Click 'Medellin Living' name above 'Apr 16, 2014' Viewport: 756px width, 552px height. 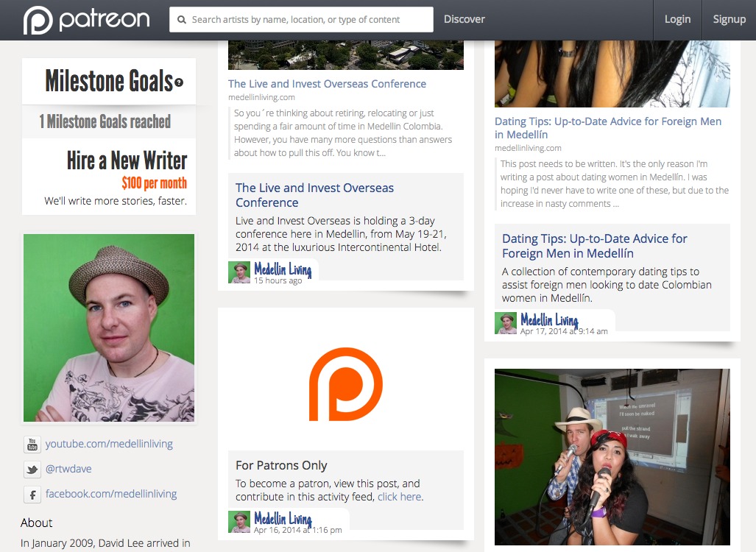(x=283, y=518)
